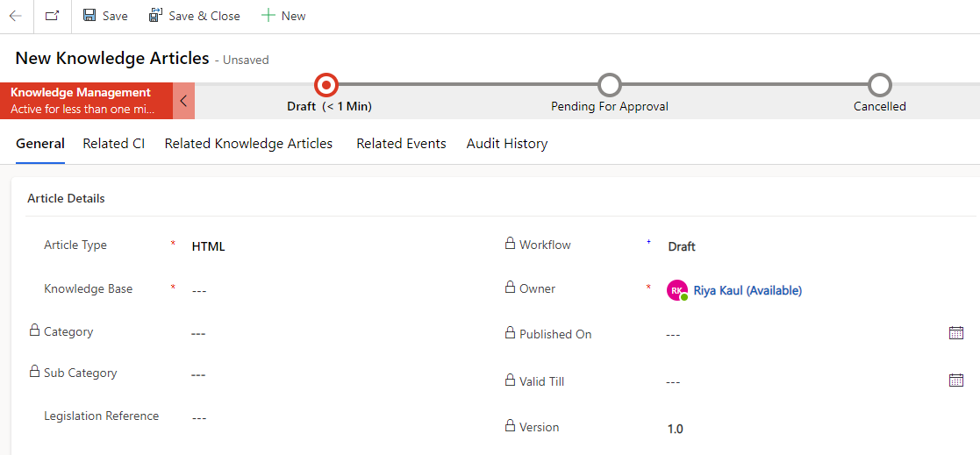Click the back arrow icon
The width and height of the screenshot is (980, 455).
click(x=15, y=17)
